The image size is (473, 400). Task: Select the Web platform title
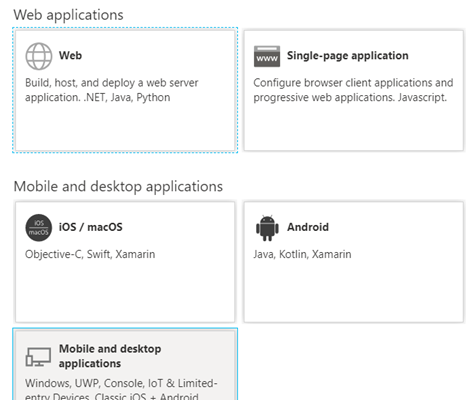(70, 55)
